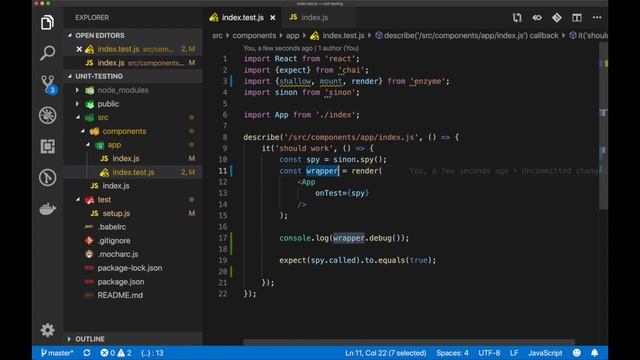Open problems via errors count 0 icon

pyautogui.click(x=108, y=353)
